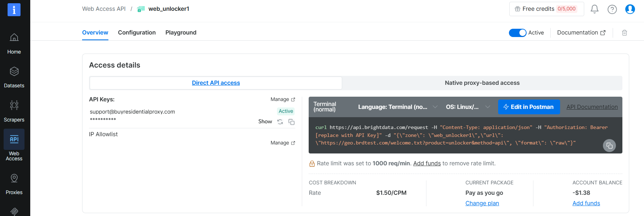
Task: Click the Edit in Postman button
Action: [x=529, y=107]
